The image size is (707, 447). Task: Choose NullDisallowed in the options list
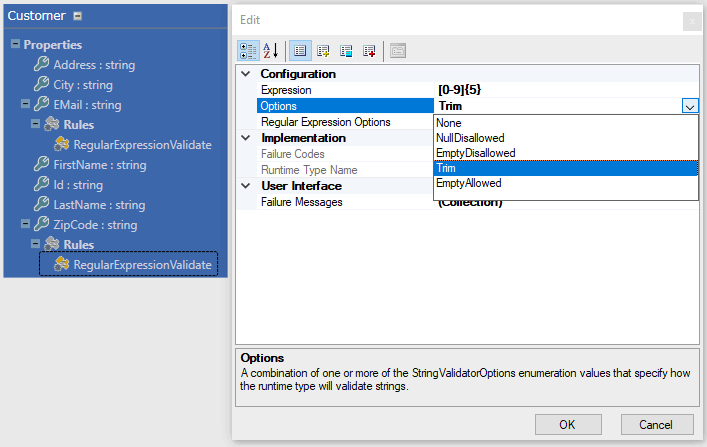pyautogui.click(x=565, y=138)
